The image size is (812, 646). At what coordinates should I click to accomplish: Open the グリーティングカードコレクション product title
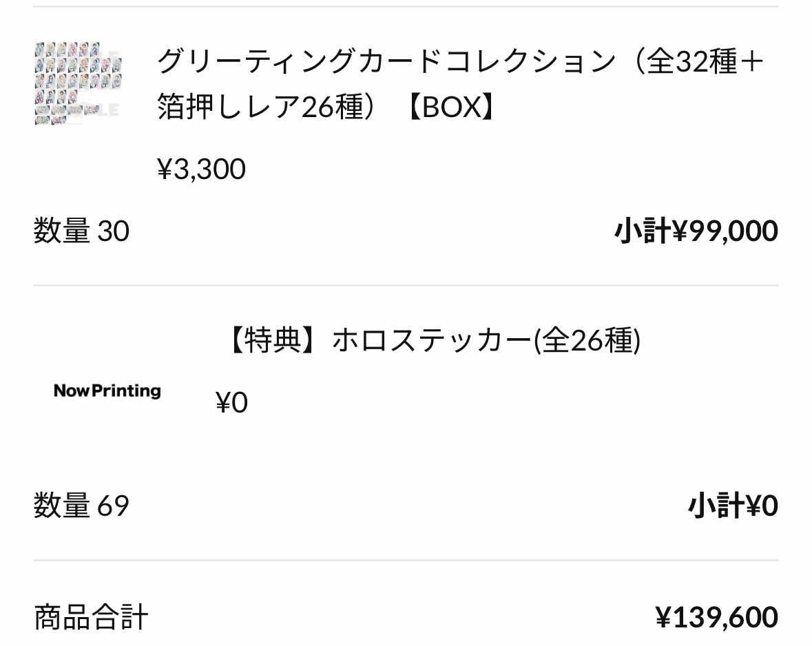[460, 83]
